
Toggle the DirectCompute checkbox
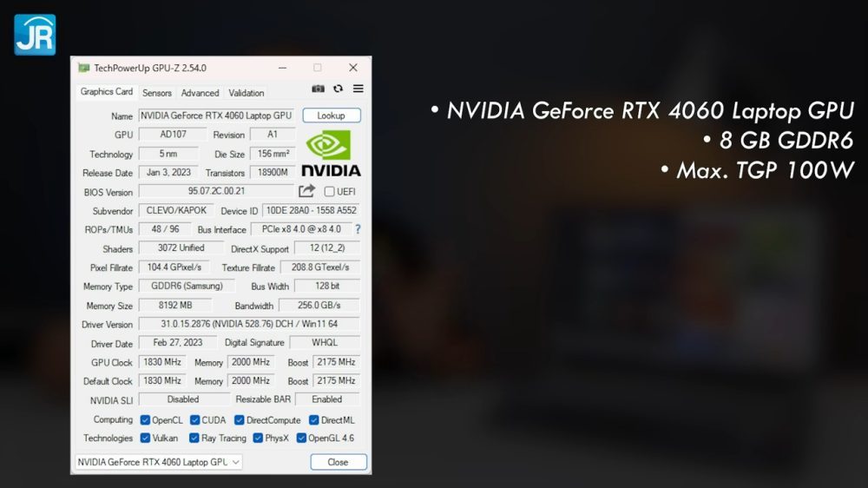[240, 420]
